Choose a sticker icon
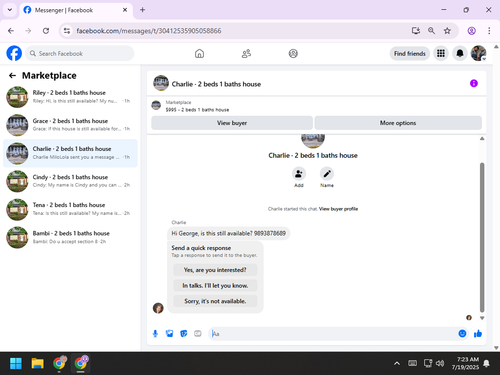 click(183, 334)
